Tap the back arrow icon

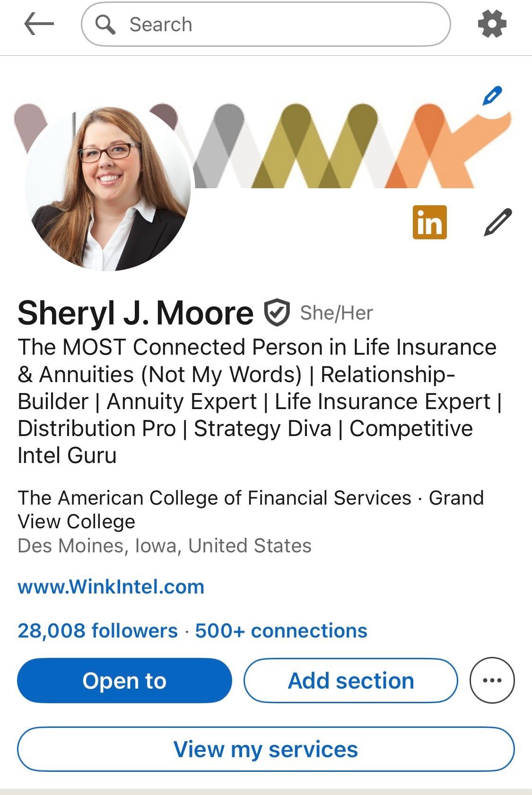point(39,24)
